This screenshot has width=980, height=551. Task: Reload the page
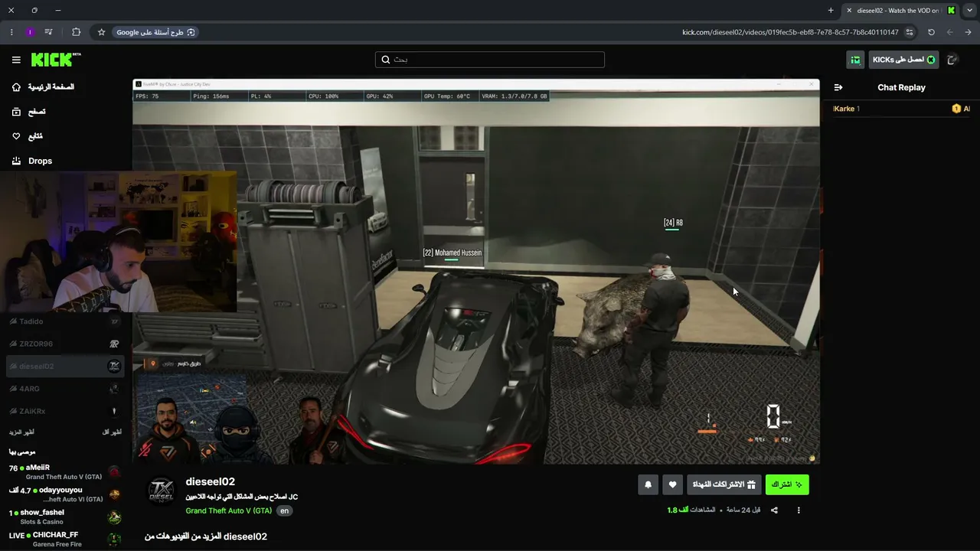pyautogui.click(x=931, y=32)
